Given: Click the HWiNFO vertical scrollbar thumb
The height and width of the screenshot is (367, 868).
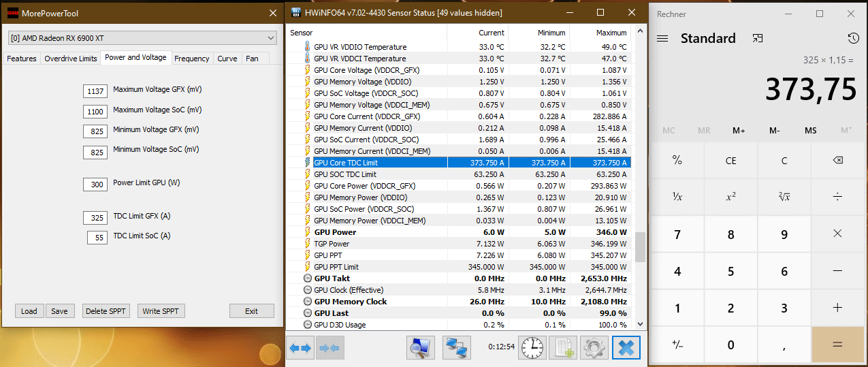Looking at the screenshot, I should coord(640,247).
